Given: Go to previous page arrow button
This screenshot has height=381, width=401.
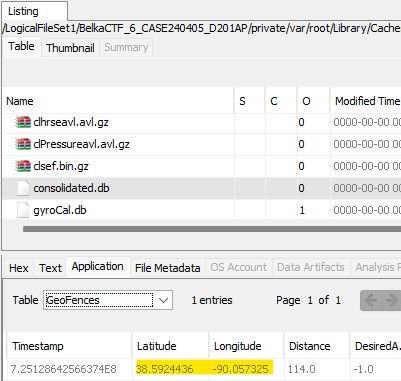Looking at the screenshot, I should coord(370,300).
